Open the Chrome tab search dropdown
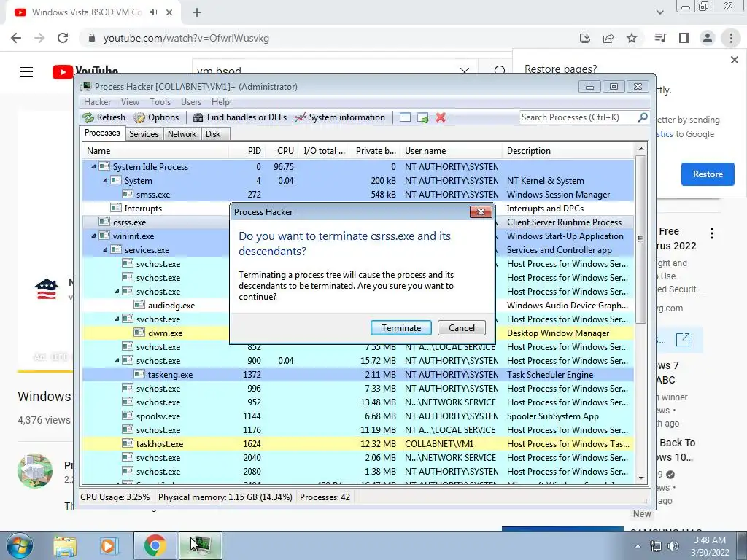This screenshot has width=747, height=560. 659,12
